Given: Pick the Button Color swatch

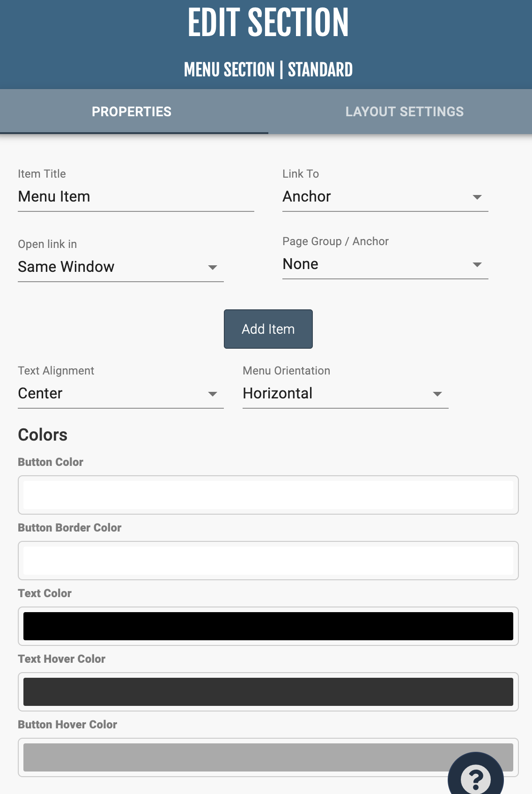Looking at the screenshot, I should (x=268, y=495).
